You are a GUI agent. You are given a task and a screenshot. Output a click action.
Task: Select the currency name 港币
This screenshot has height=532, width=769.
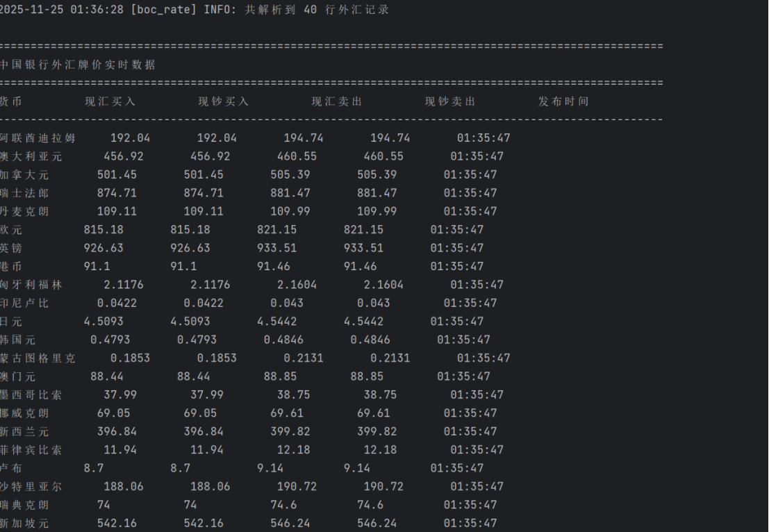[11, 266]
